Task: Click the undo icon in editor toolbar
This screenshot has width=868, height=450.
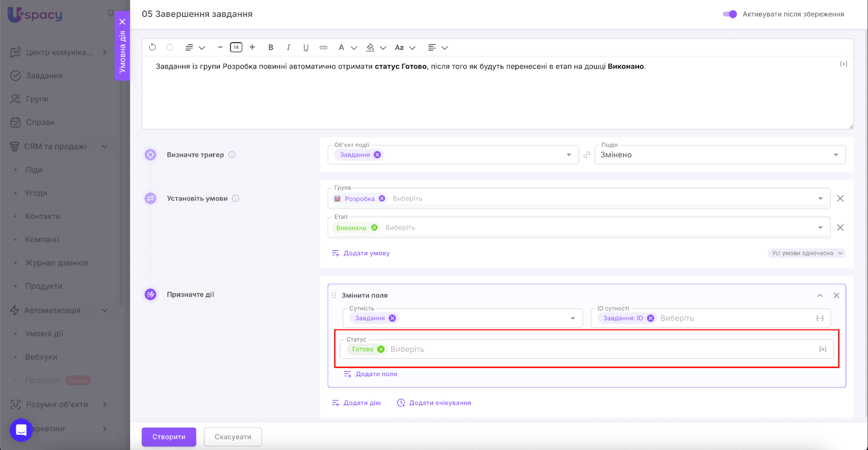Action: click(x=152, y=47)
